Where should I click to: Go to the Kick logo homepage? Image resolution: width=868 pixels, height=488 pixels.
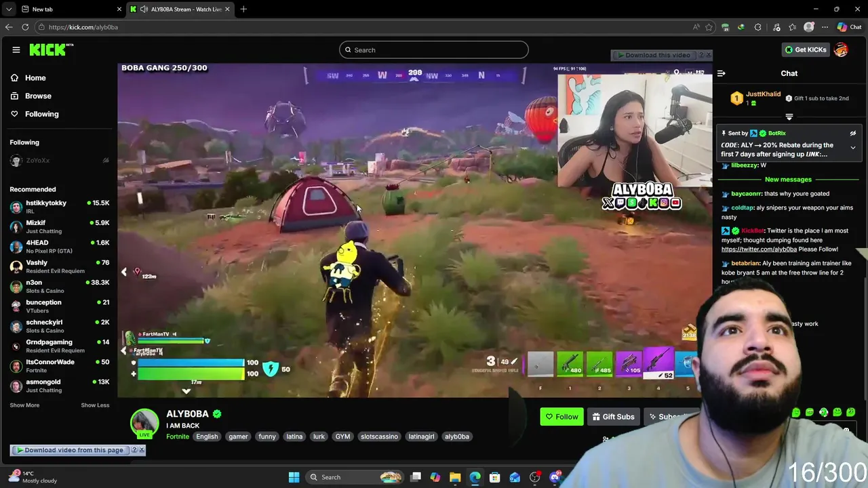(51, 49)
